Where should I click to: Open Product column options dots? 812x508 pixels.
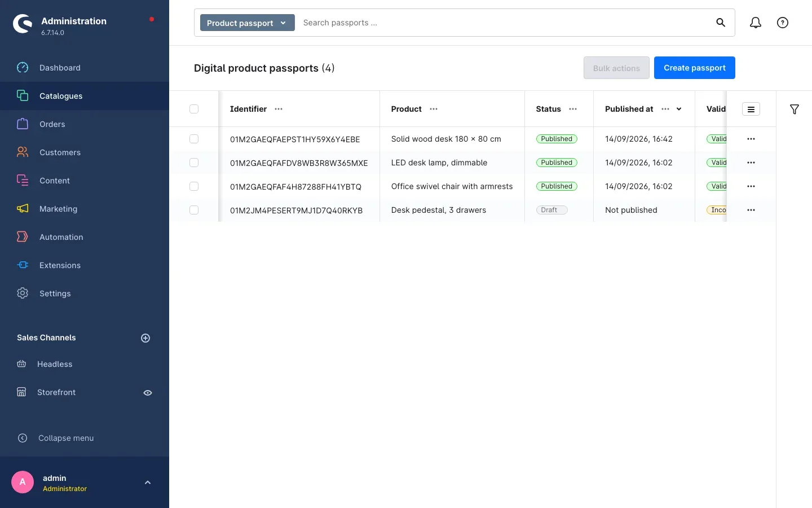[434, 109]
